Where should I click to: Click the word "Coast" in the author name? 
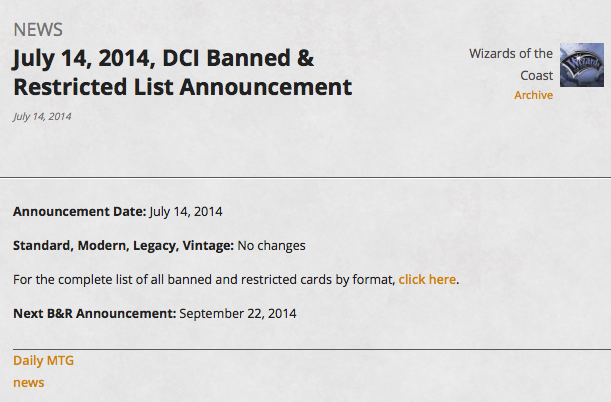pos(537,76)
